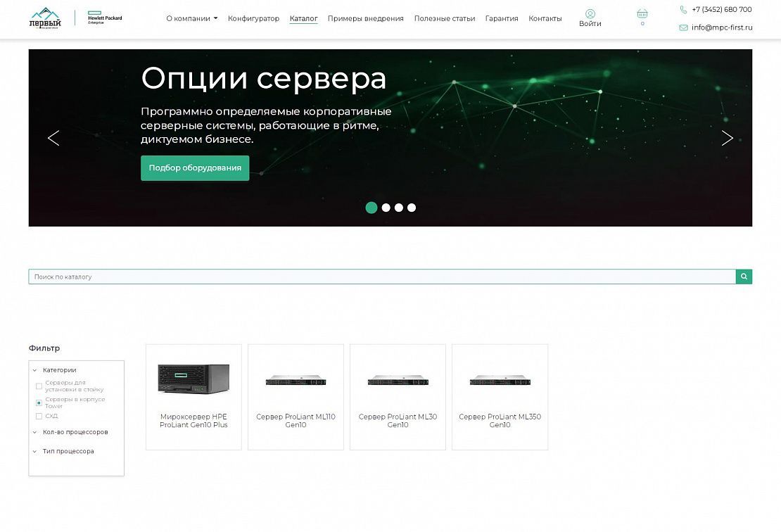Screen dimensions: 781x532
Task: Click the phone icon in header
Action: pyautogui.click(x=683, y=10)
